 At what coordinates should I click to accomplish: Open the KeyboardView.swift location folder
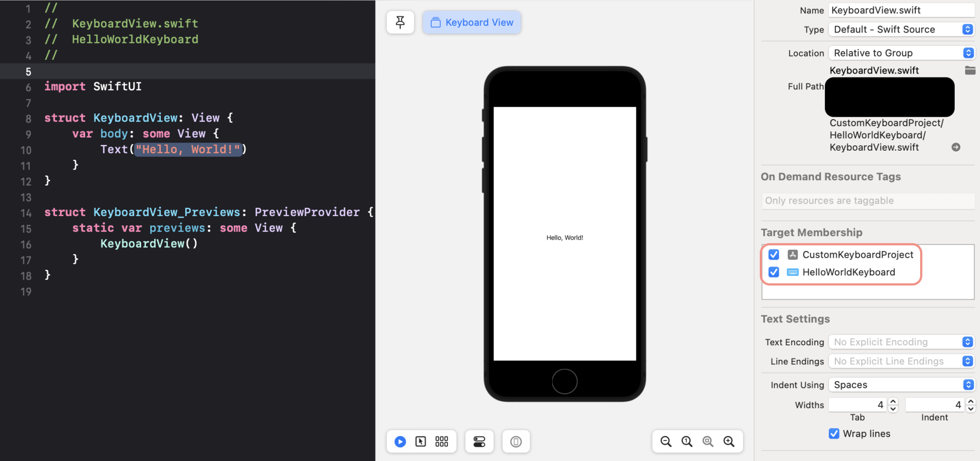[970, 70]
